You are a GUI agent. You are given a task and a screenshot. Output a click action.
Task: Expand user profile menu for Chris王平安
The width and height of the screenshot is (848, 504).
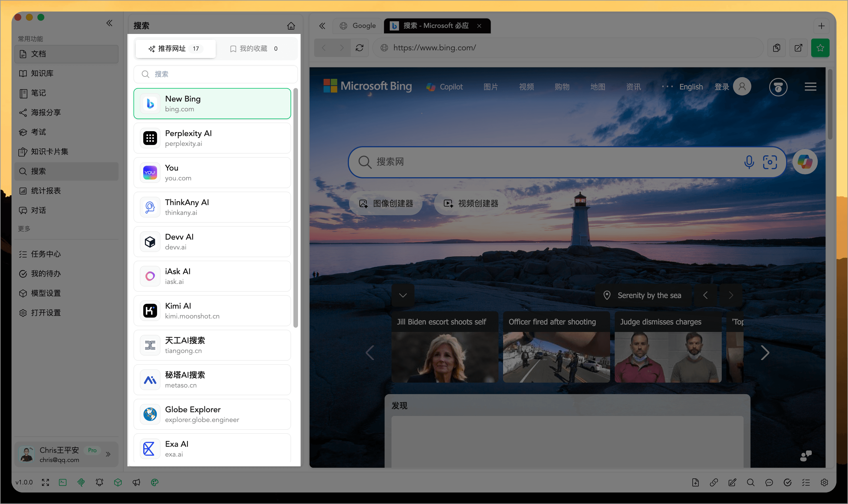[108, 454]
